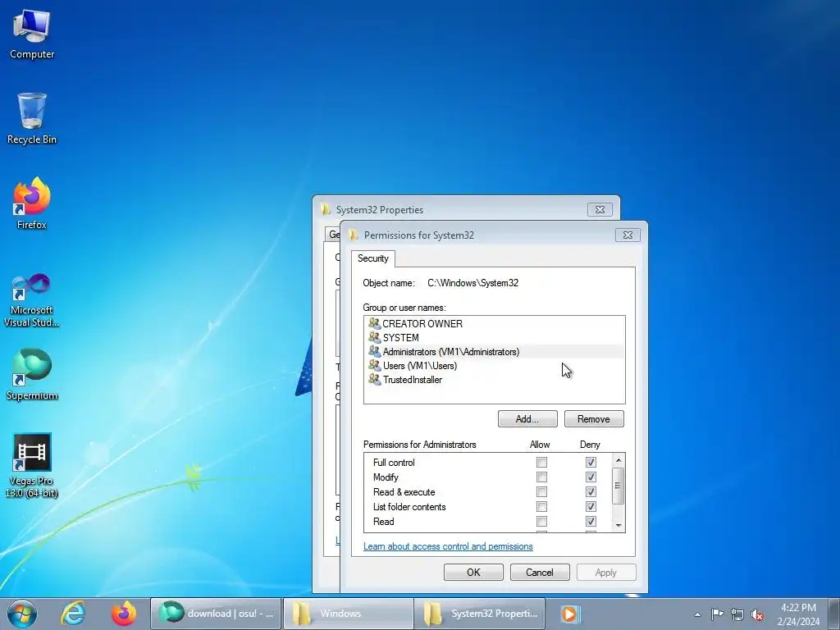
Task: Open the network tray icon
Action: pos(737,614)
